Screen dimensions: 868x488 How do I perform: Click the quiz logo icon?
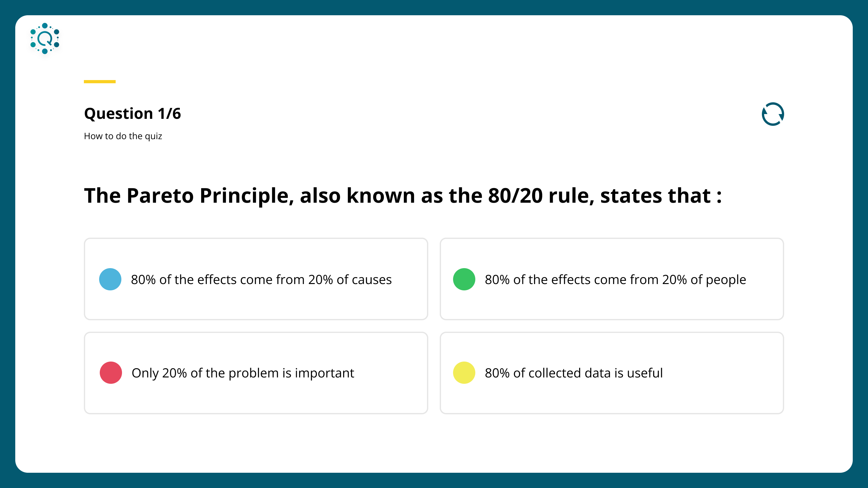pyautogui.click(x=45, y=38)
